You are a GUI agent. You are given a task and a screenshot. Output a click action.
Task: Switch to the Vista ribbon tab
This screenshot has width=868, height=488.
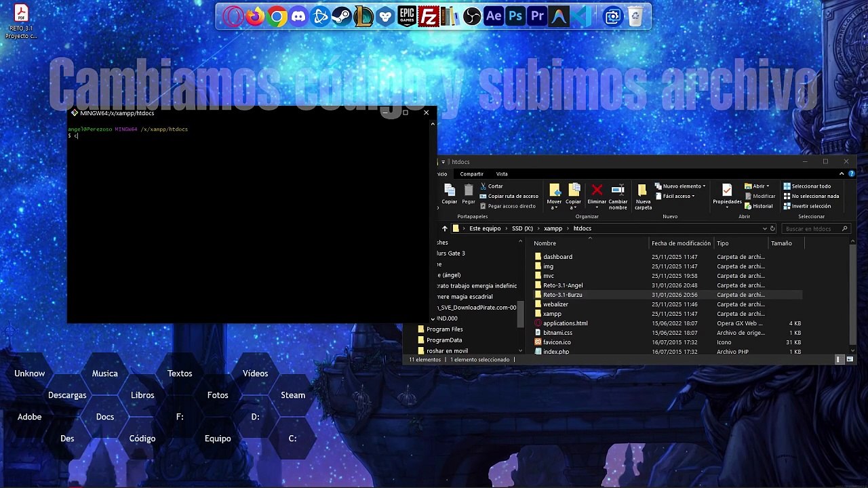[502, 174]
